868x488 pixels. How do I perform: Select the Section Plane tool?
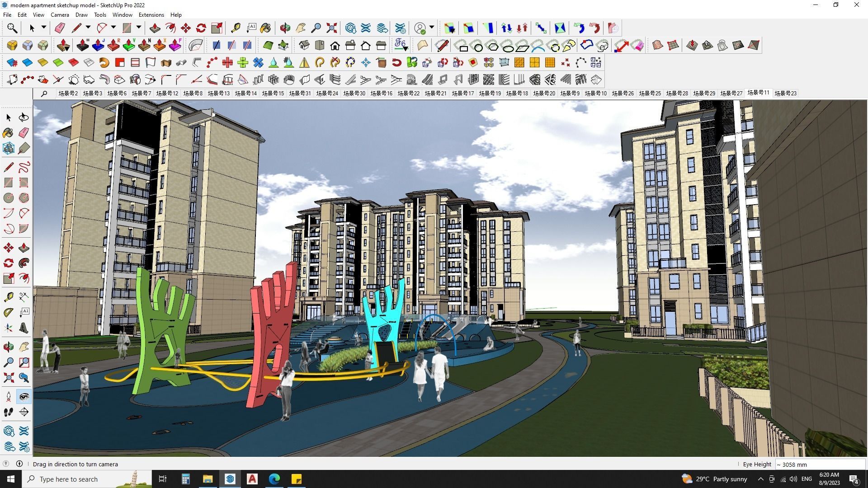[24, 412]
